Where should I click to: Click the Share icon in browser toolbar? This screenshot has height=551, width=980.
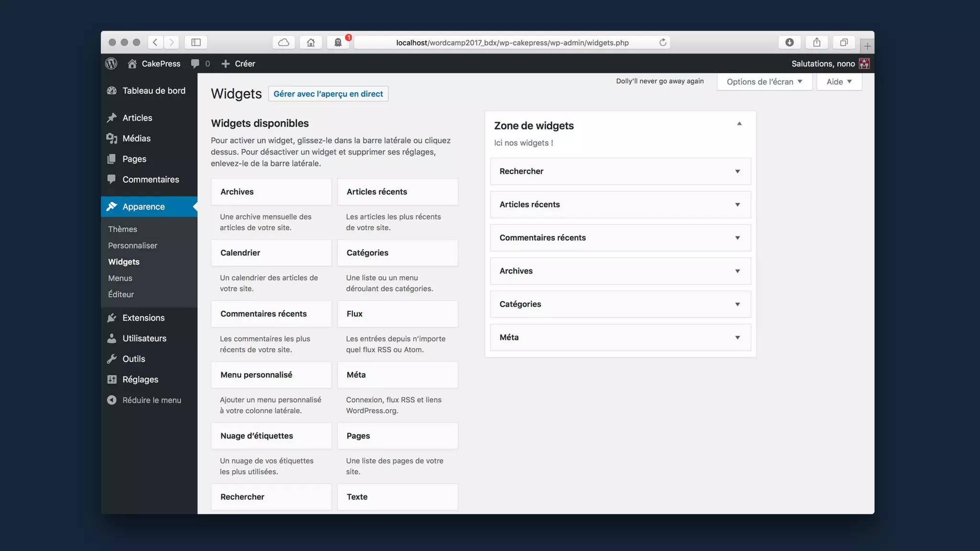point(817,43)
